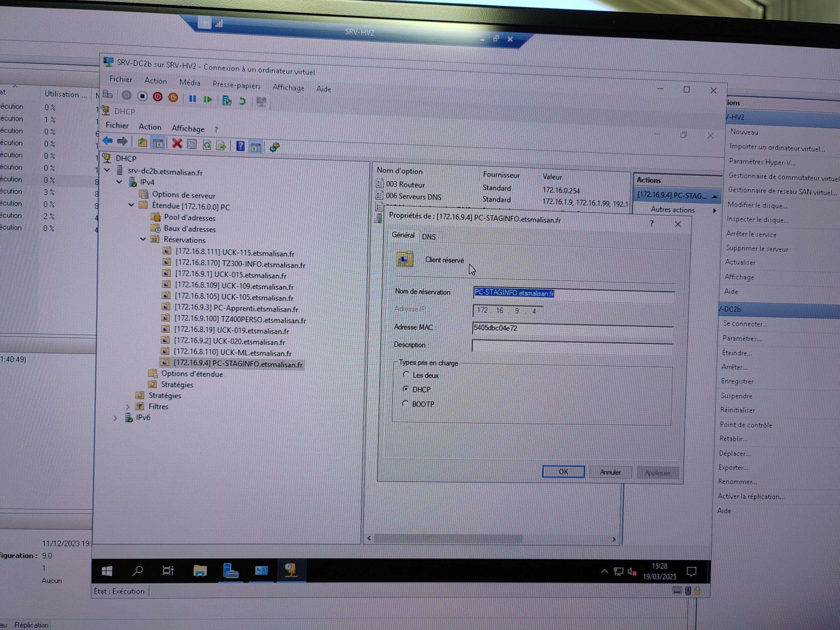Click the Up one level folder icon
Viewport: 840px width, 630px height.
[x=142, y=142]
